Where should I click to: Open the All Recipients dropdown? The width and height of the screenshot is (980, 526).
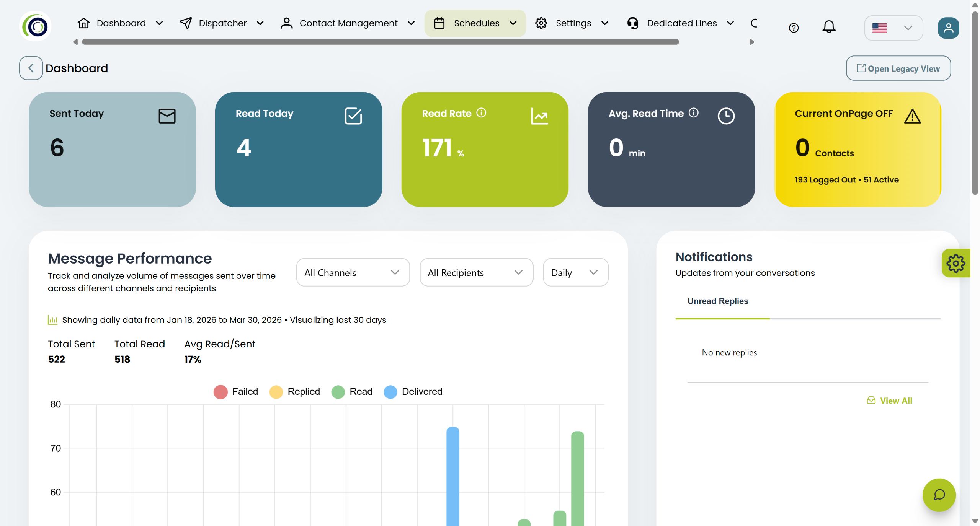(476, 272)
